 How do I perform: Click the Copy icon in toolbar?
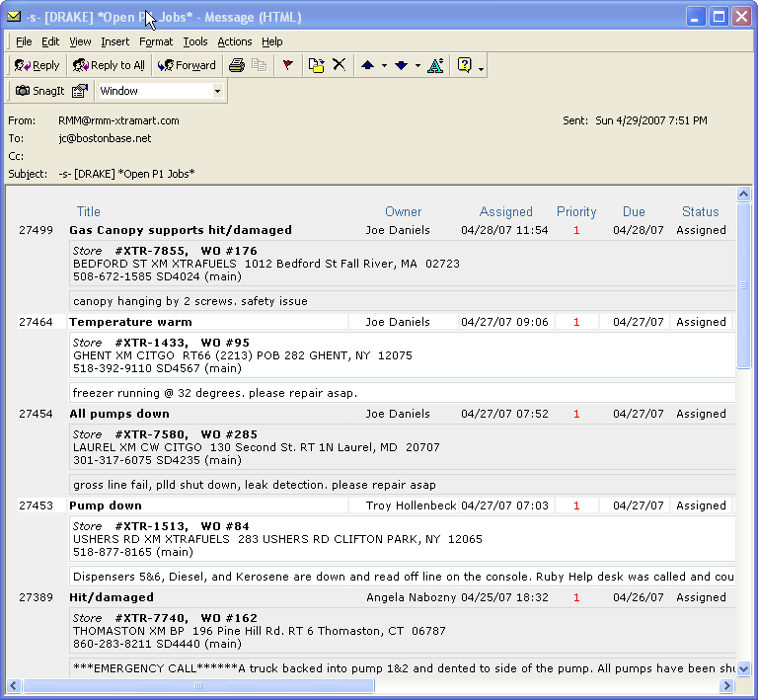pos(260,65)
